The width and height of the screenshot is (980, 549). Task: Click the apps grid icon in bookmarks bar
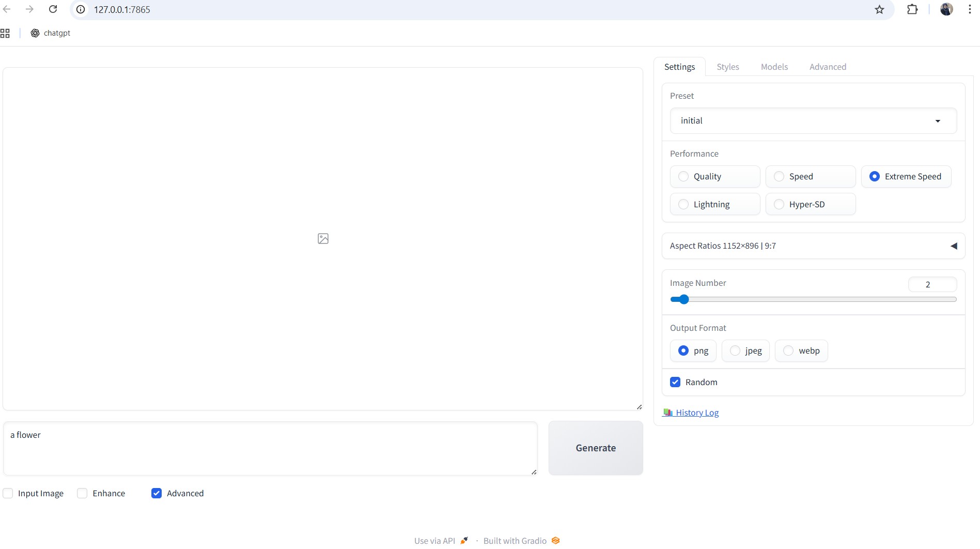(x=5, y=33)
